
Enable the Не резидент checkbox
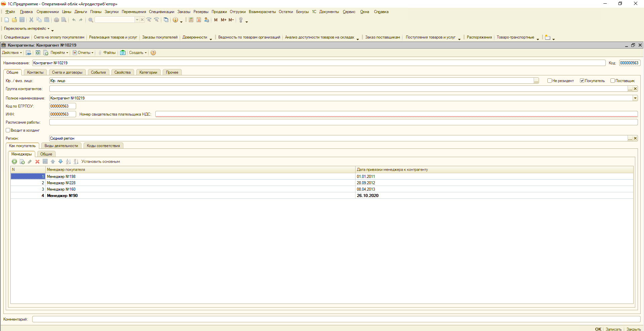click(x=549, y=81)
